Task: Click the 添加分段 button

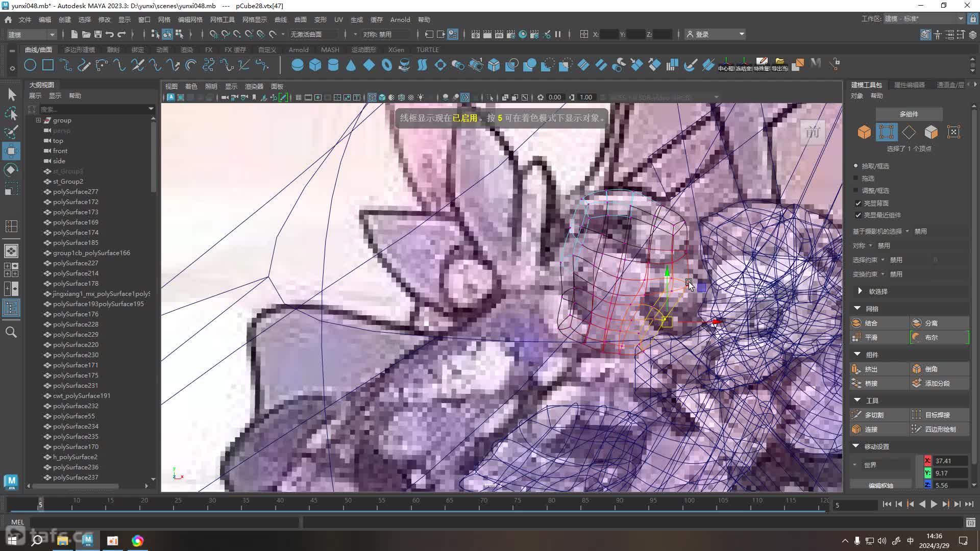Action: coord(939,383)
